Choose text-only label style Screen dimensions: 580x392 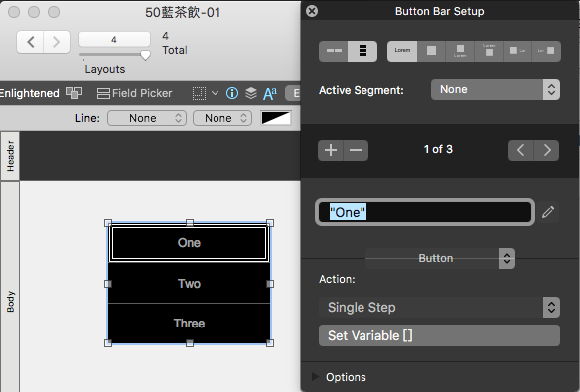[402, 51]
